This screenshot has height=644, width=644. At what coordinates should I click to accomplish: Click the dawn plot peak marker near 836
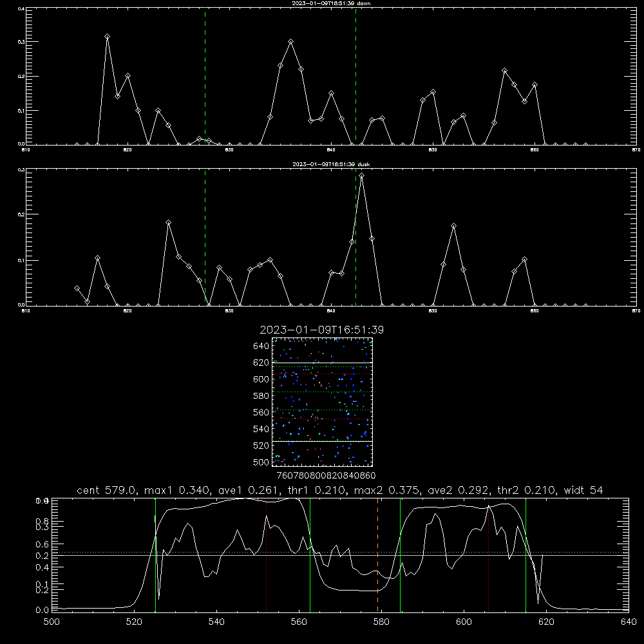pyautogui.click(x=291, y=41)
